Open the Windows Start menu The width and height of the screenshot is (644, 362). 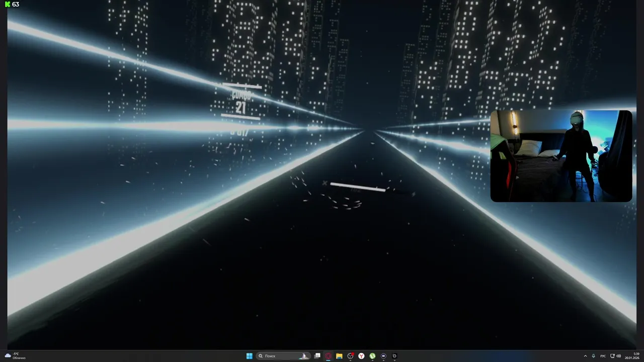pyautogui.click(x=249, y=356)
